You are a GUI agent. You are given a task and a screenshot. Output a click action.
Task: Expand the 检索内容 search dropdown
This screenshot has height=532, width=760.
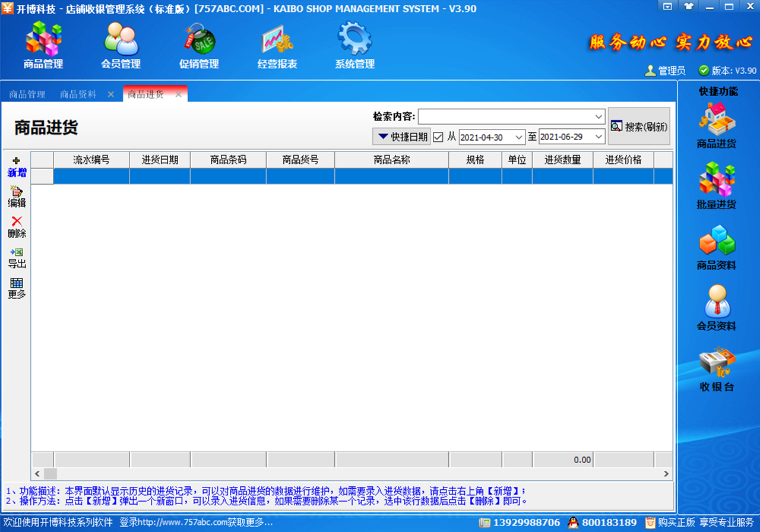[x=597, y=116]
